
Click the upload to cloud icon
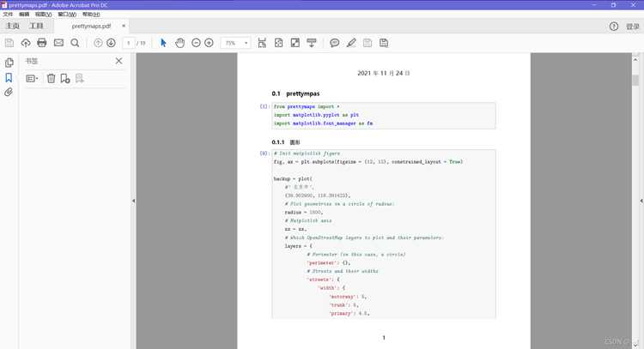[x=26, y=43]
